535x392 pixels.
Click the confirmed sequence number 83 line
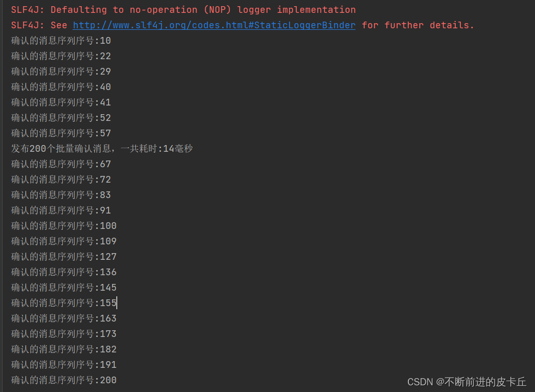click(61, 195)
